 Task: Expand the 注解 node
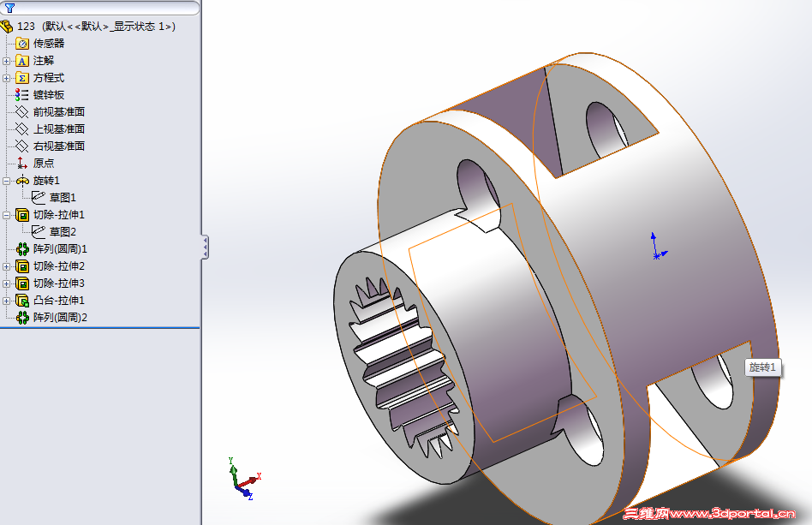[x=6, y=61]
